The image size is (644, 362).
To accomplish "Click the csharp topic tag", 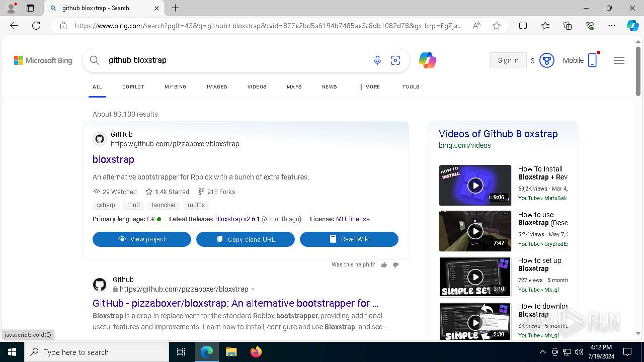I will (106, 205).
